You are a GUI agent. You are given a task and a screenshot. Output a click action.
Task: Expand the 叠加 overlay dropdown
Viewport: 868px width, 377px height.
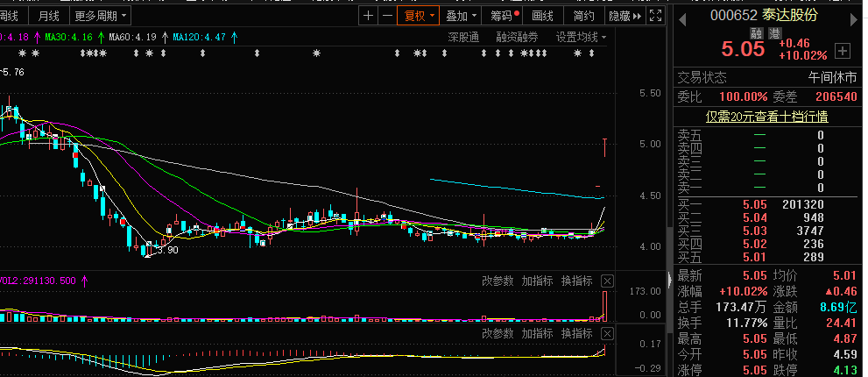point(461,16)
